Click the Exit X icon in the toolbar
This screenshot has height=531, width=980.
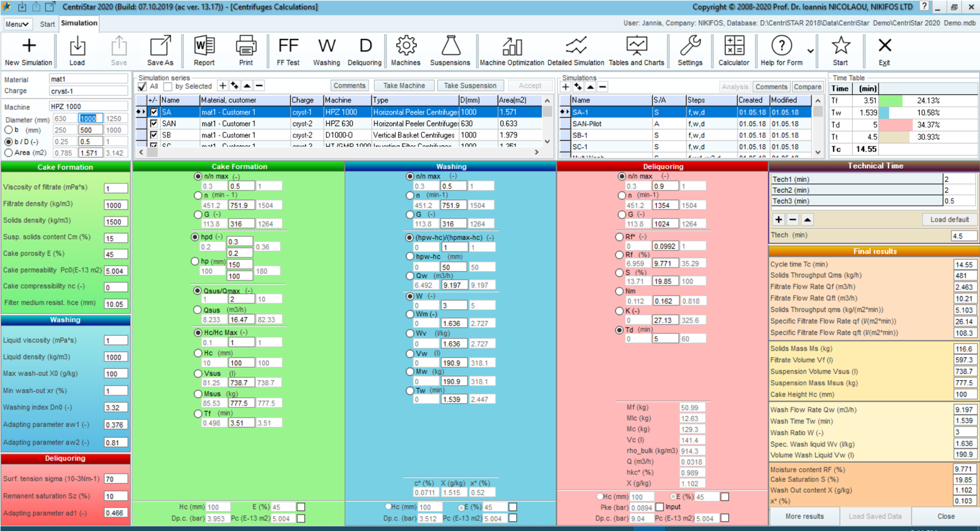884,52
